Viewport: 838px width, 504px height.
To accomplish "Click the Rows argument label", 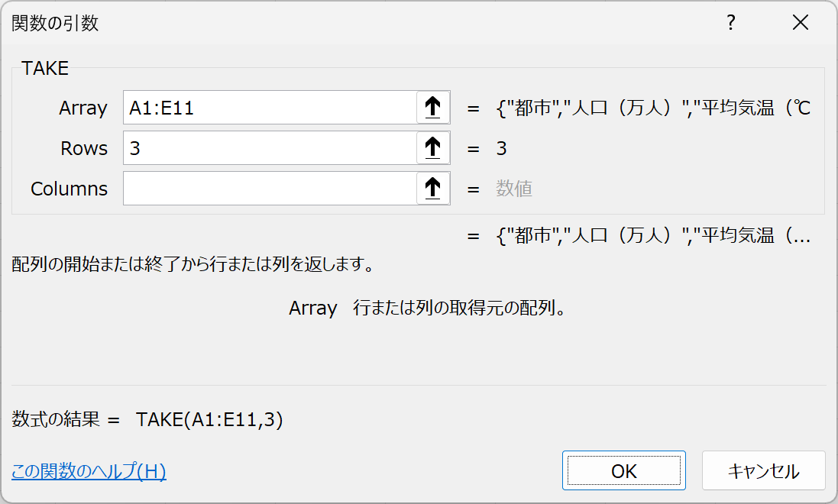I will tap(84, 148).
